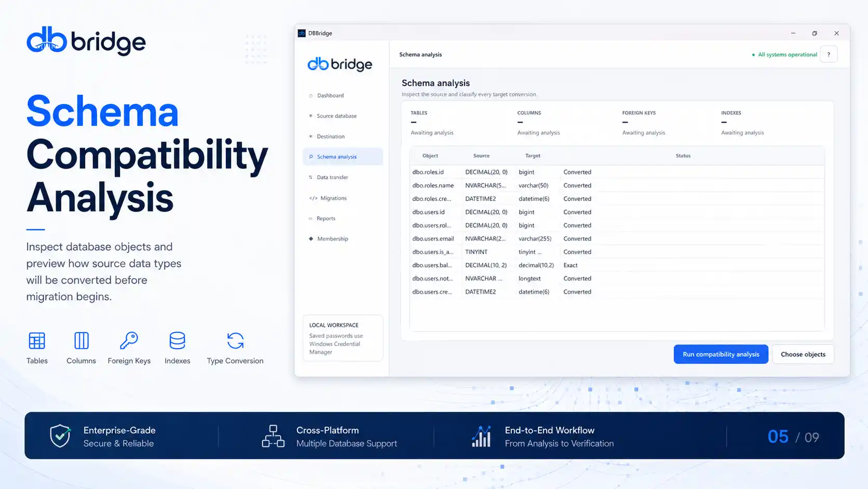Image resolution: width=868 pixels, height=489 pixels.
Task: Click the Object column header
Action: tap(430, 156)
